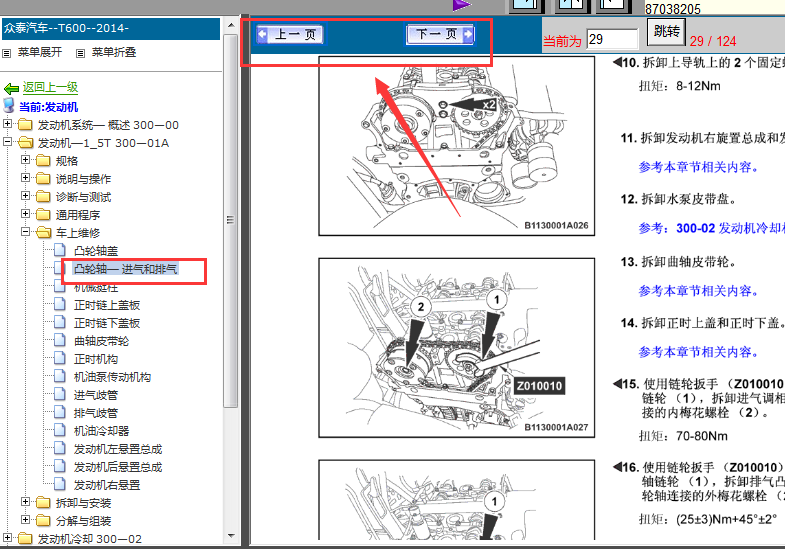The height and width of the screenshot is (549, 785).
Task: Go to next page with 下一页 button
Action: pos(440,35)
